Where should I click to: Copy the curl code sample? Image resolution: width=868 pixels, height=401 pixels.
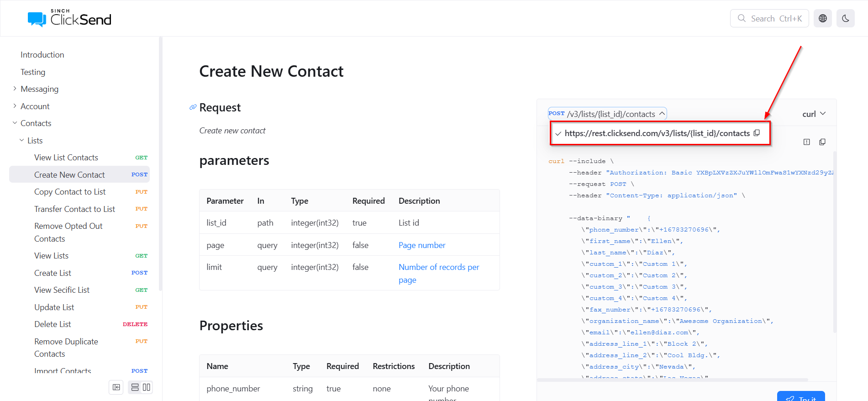click(x=822, y=142)
